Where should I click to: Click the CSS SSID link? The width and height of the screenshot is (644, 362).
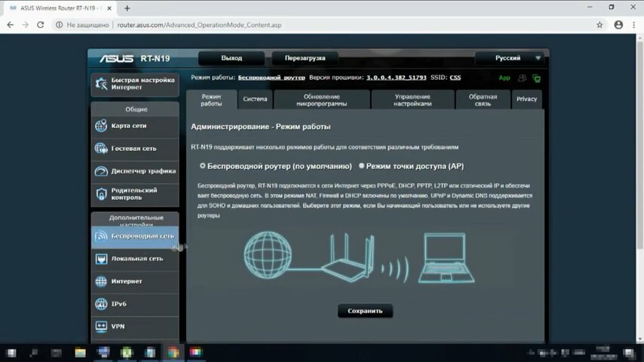point(455,78)
